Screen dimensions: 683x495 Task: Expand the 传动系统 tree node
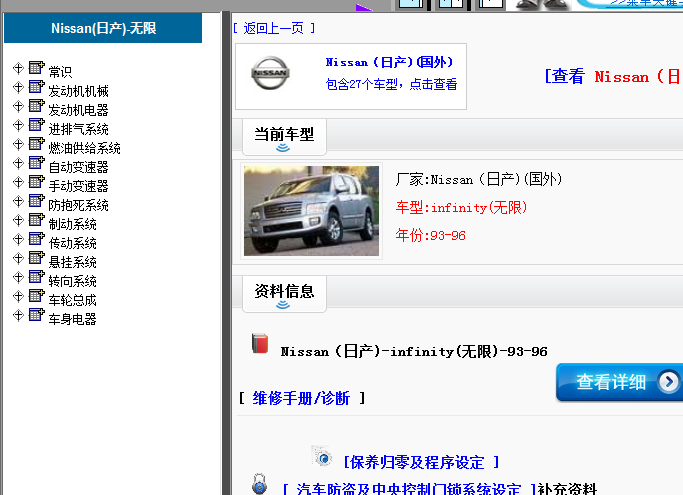coord(18,239)
